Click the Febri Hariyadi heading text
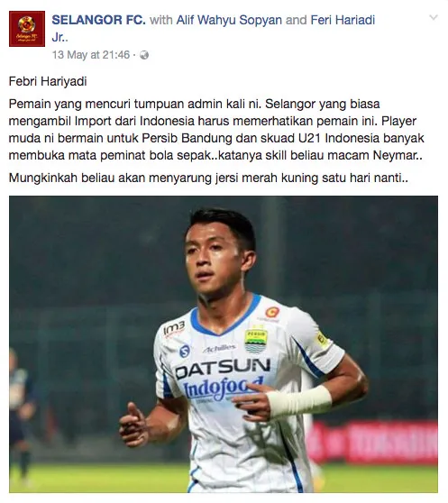 pyautogui.click(x=48, y=81)
